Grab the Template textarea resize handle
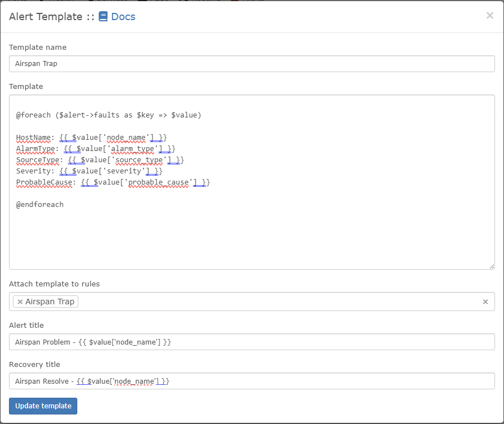504x424 pixels. (x=491, y=266)
